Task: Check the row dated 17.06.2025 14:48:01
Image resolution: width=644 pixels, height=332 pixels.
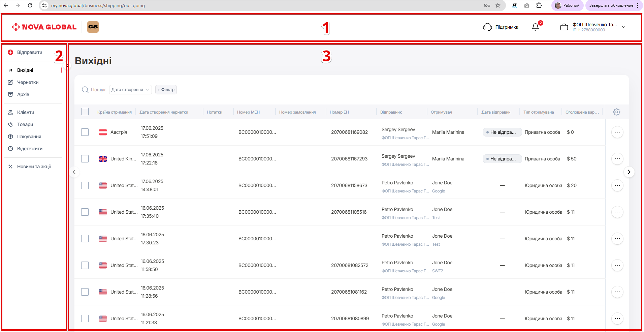Action: [85, 185]
